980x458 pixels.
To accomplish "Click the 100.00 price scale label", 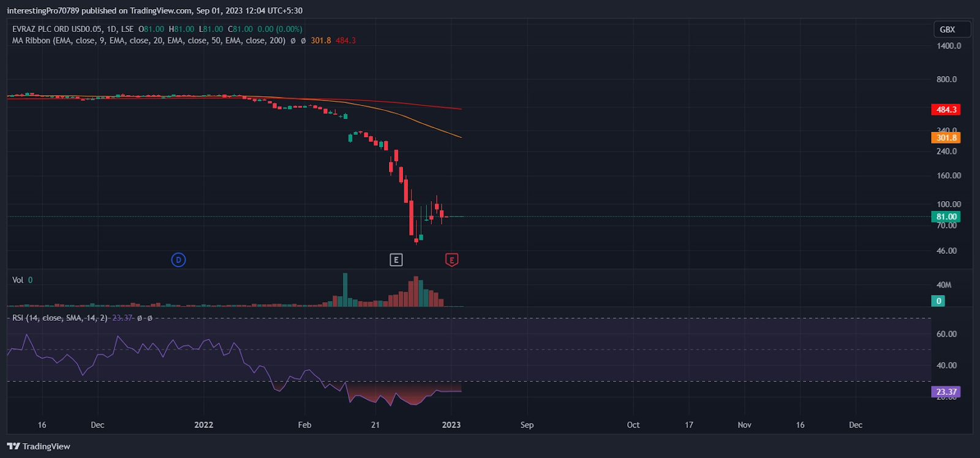I will click(949, 204).
